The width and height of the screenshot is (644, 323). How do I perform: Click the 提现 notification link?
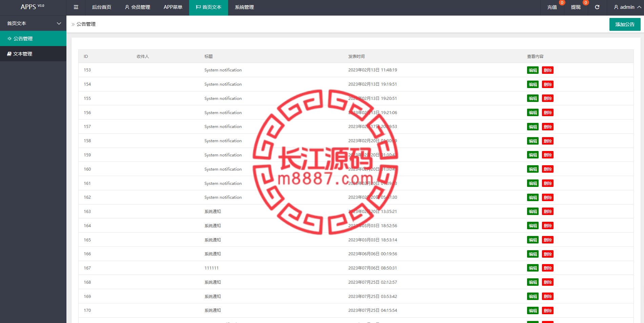(x=576, y=7)
